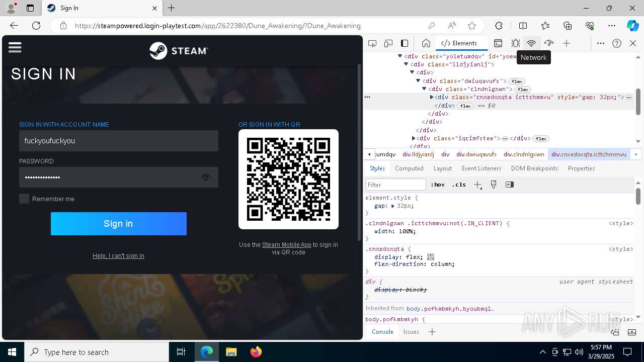Expand collapsed ellipsis in iqcimfstee node
644x362 pixels.
505,139
